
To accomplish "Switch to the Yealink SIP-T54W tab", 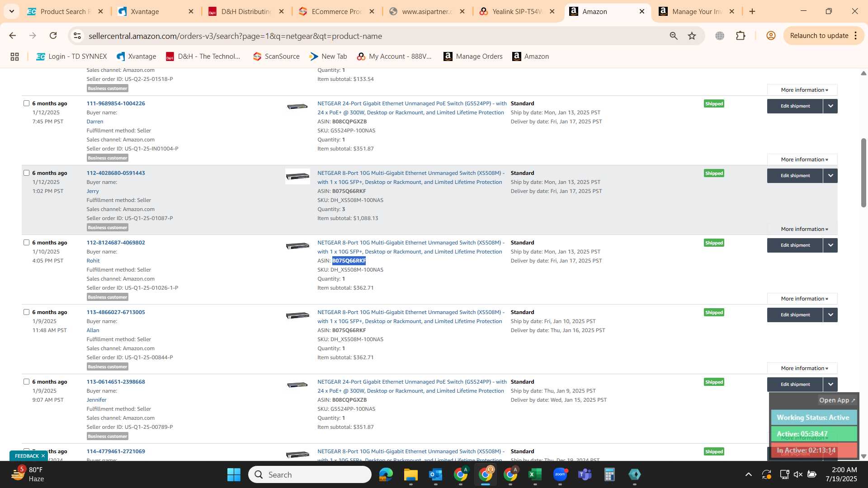I will pyautogui.click(x=517, y=11).
